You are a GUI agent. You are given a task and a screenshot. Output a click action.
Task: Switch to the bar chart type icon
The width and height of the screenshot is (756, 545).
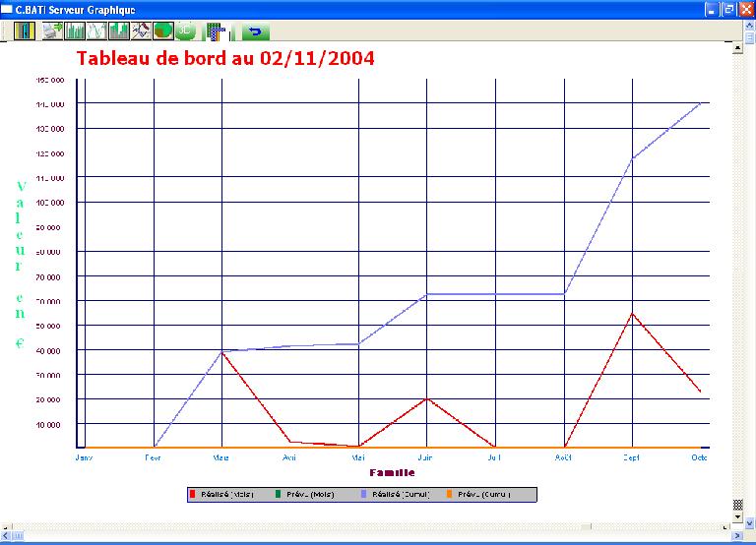pyautogui.click(x=75, y=30)
